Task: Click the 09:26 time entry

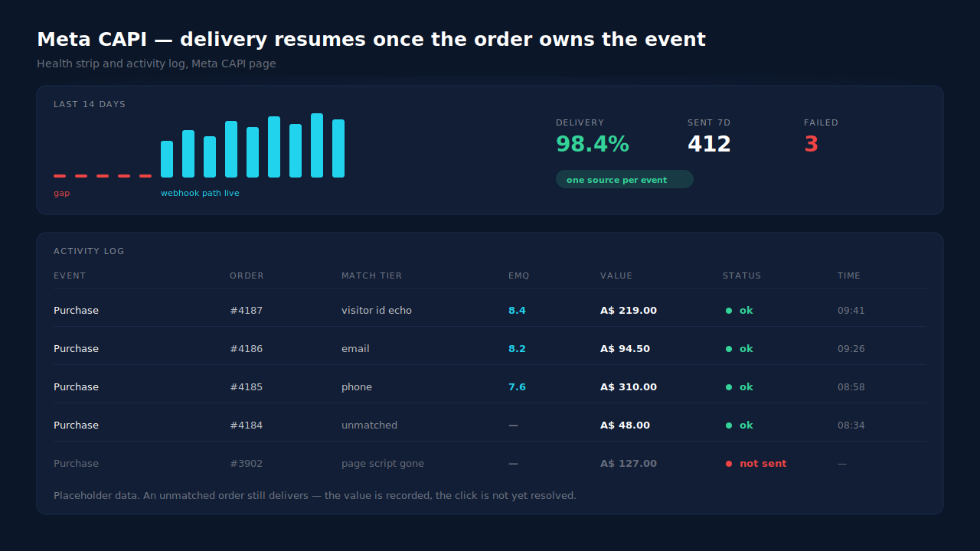Action: (x=851, y=348)
